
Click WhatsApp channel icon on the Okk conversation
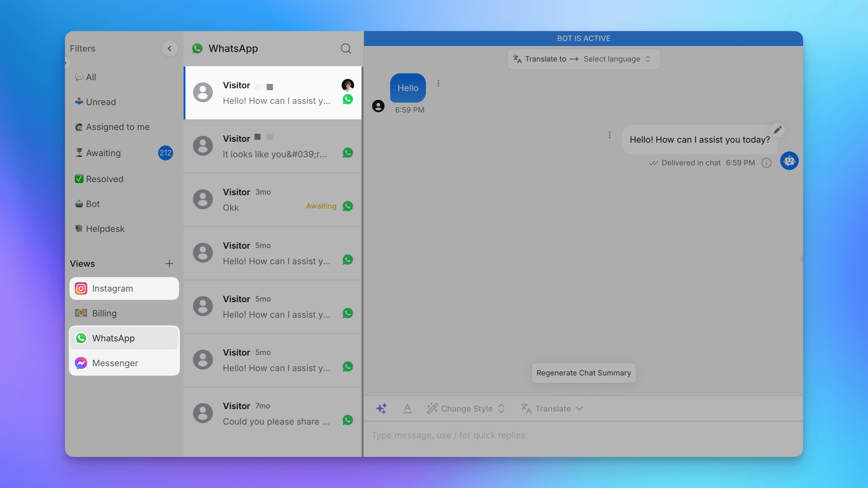(x=347, y=206)
